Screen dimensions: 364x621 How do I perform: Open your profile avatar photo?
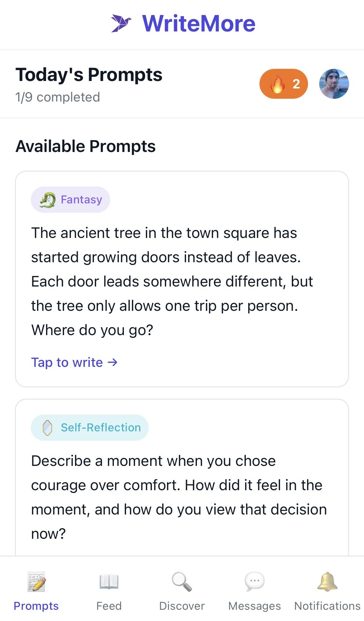[x=334, y=83]
